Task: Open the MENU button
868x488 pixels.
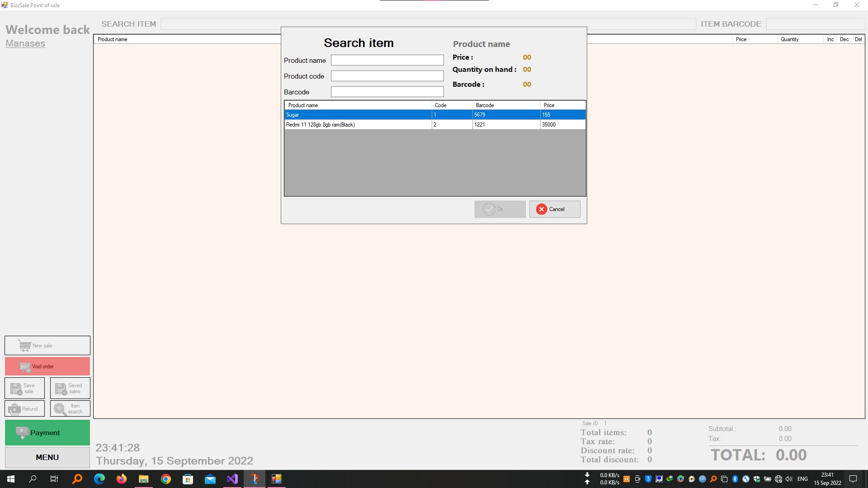Action: coord(47,457)
